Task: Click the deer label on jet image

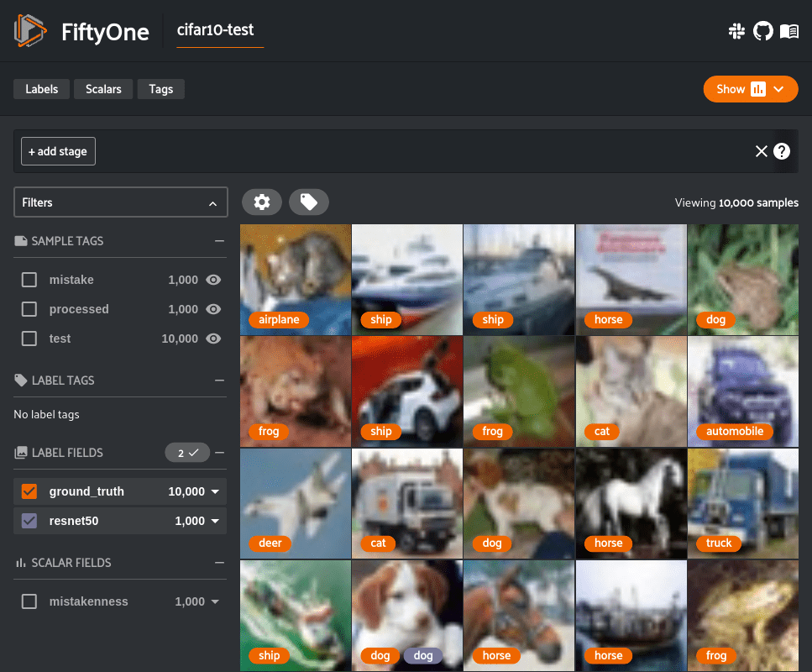Action: [x=270, y=543]
